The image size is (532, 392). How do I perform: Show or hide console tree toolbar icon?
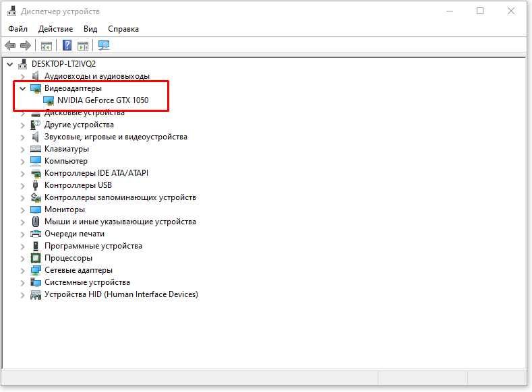[x=46, y=45]
